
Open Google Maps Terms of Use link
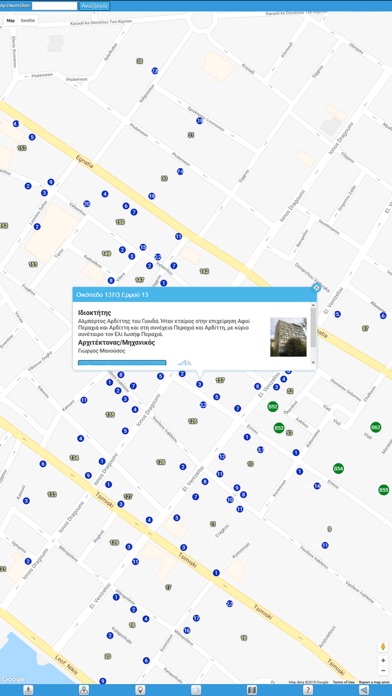(344, 682)
